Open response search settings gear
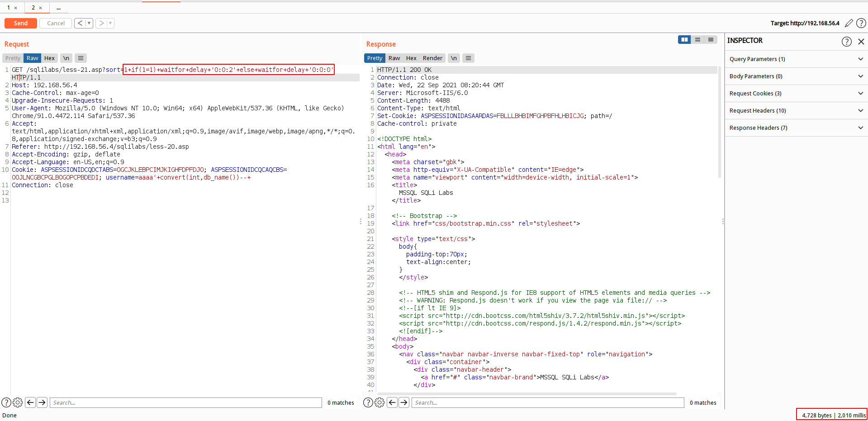Screen dimensions: 868x421 coord(379,402)
